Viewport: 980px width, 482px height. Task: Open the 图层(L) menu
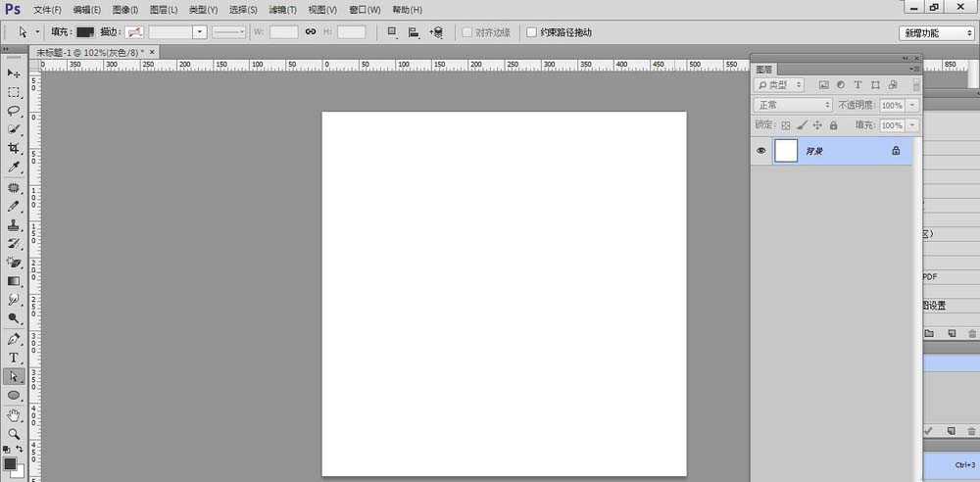[164, 9]
